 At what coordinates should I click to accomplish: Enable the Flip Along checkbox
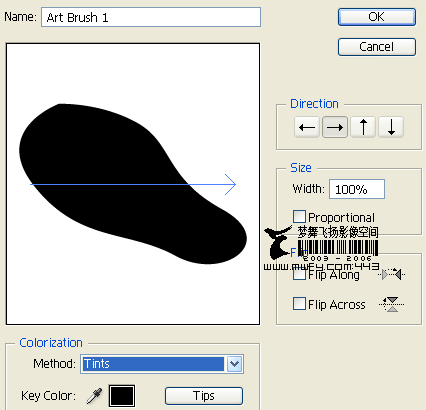pos(299,274)
